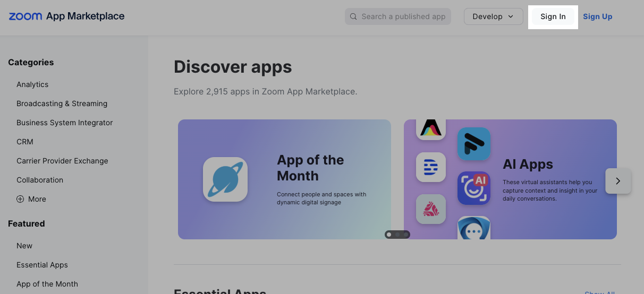Click the AI face-scan app icon
This screenshot has height=294, width=644.
(x=474, y=188)
